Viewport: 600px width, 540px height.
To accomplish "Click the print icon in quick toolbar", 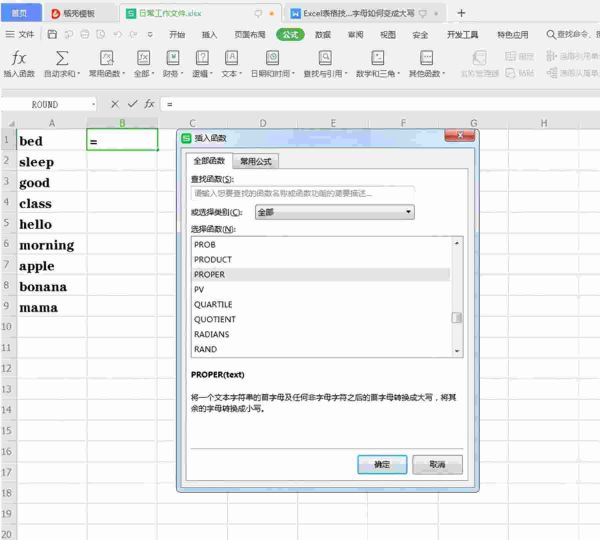I will [x=85, y=34].
